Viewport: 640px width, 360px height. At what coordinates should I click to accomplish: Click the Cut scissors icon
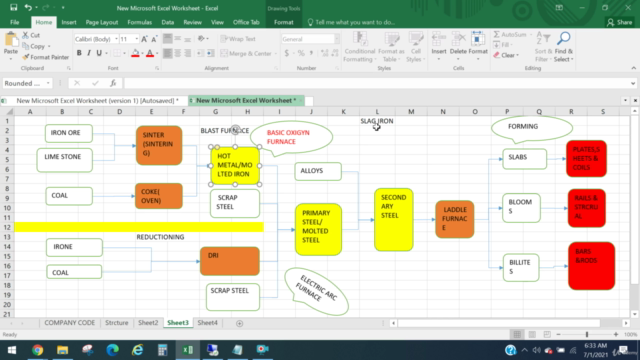click(x=26, y=35)
